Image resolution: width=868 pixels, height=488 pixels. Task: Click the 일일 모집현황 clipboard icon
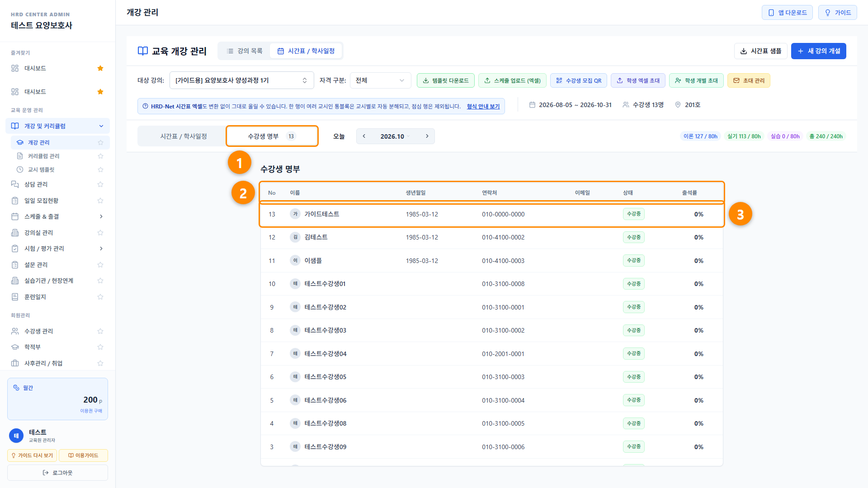point(15,201)
